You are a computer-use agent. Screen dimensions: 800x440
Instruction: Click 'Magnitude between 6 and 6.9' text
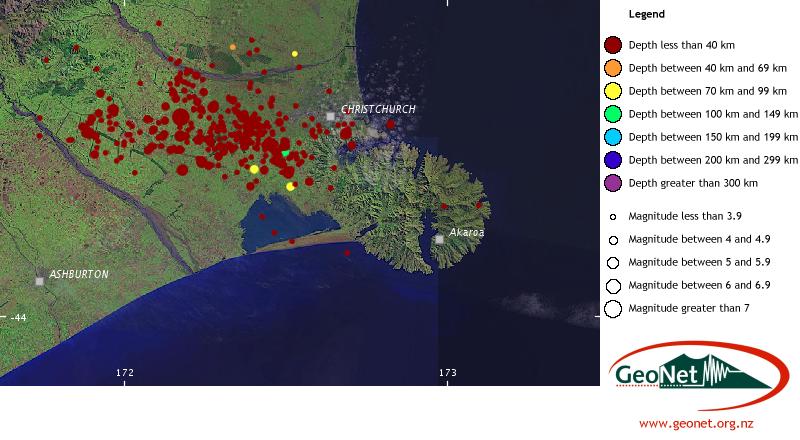coord(699,285)
